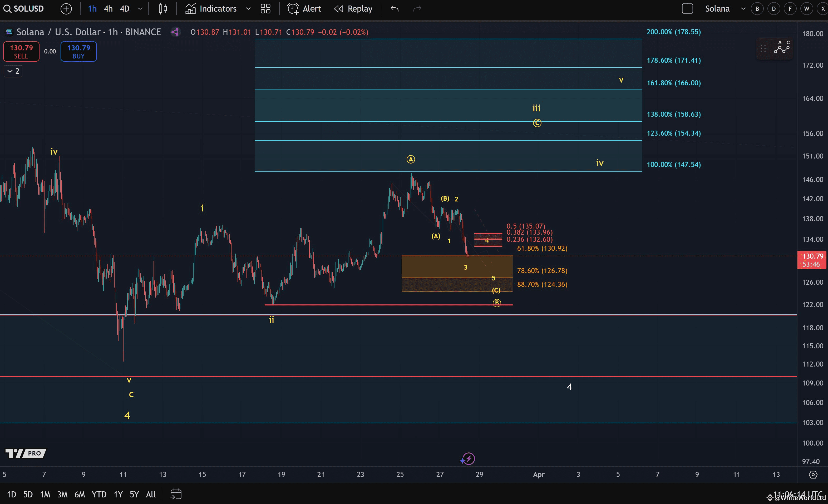Screen dimensions: 828x504
Task: Click the 78.60% (126.78) retracement label
Action: (542, 270)
